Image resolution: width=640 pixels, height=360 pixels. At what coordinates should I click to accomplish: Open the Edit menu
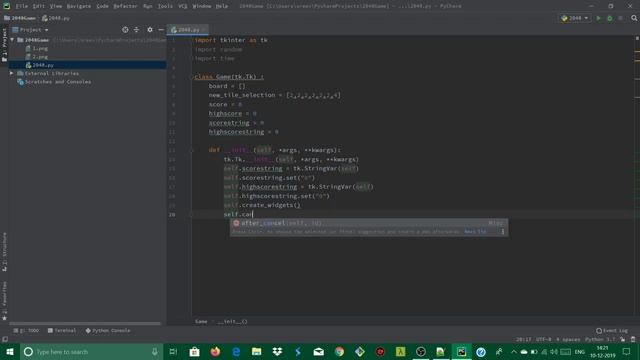(39, 6)
